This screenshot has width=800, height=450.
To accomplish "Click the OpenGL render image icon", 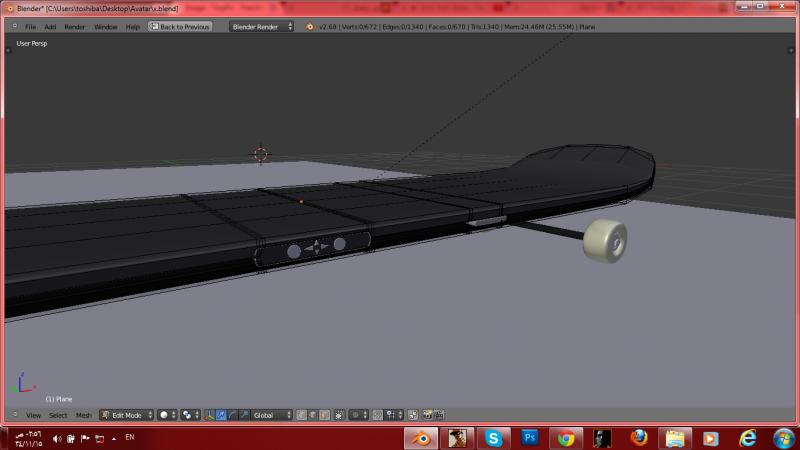I will (427, 415).
